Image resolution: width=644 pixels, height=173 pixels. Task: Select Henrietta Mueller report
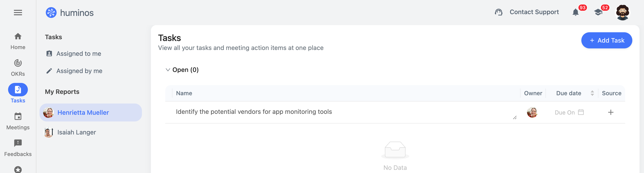91,112
